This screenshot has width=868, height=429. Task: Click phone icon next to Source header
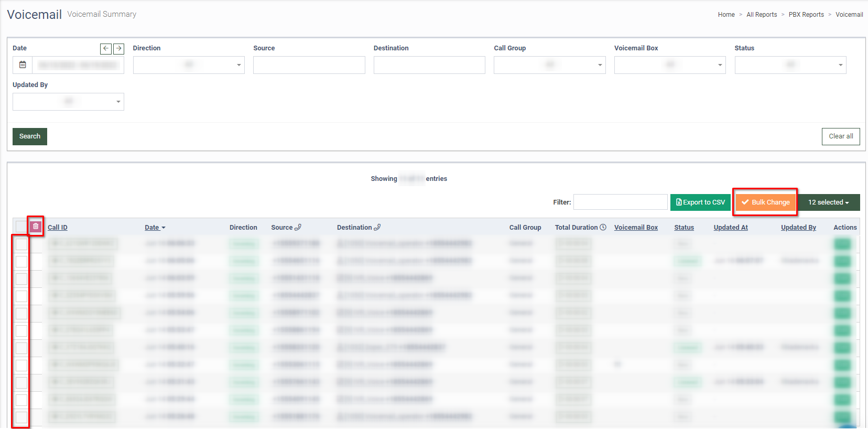[x=298, y=228]
